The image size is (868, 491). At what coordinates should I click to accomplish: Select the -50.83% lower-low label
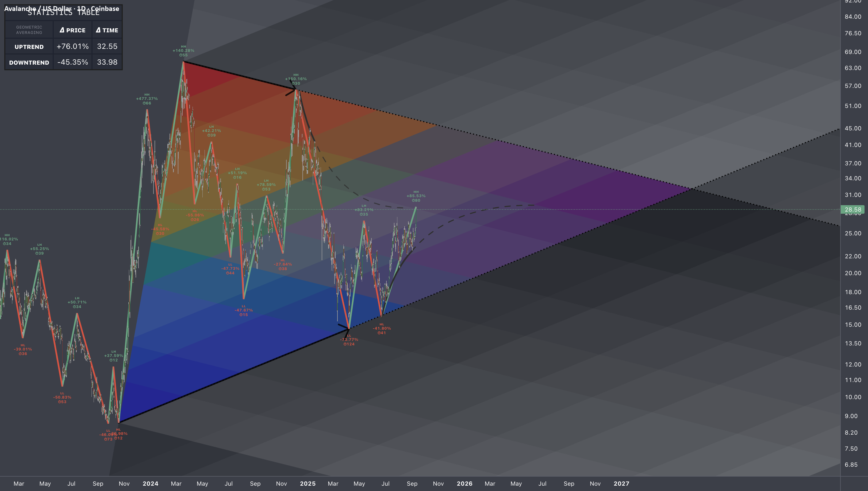(62, 397)
